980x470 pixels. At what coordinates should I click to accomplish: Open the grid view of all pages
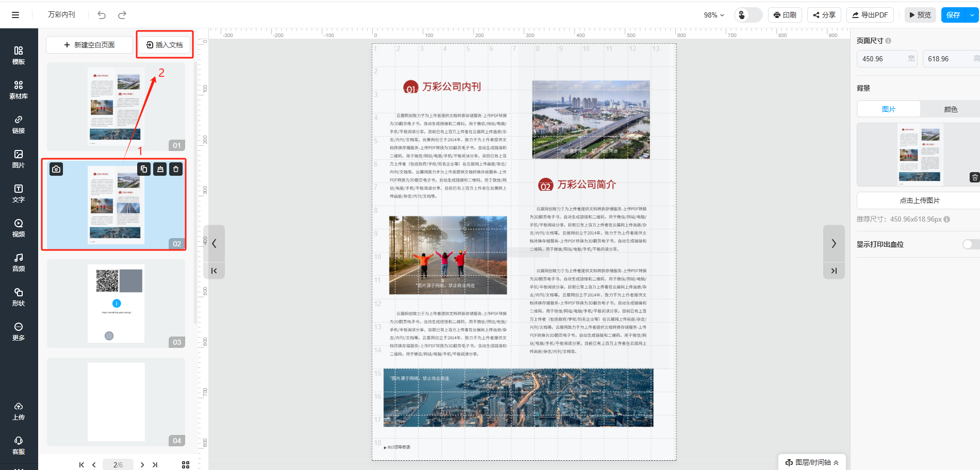coord(186,465)
